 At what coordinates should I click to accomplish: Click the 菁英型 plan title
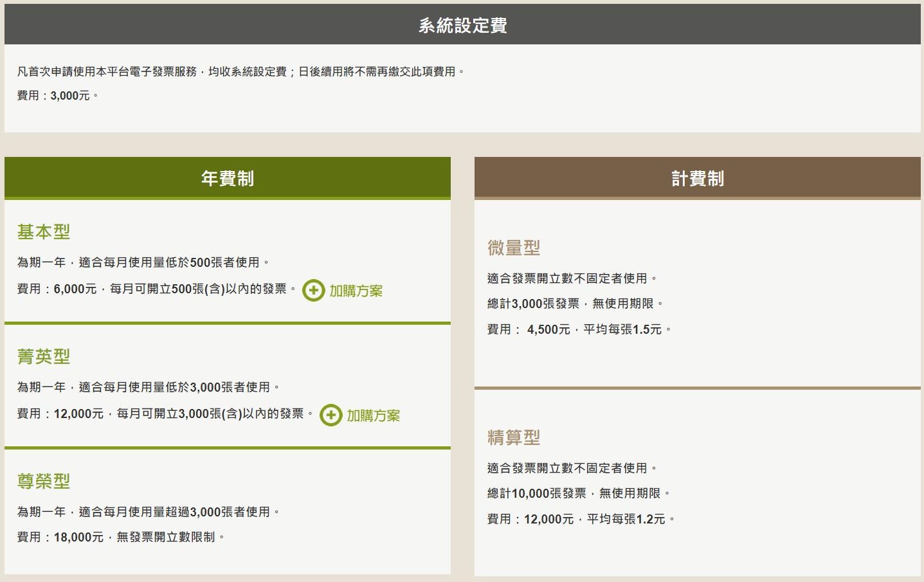tap(44, 356)
